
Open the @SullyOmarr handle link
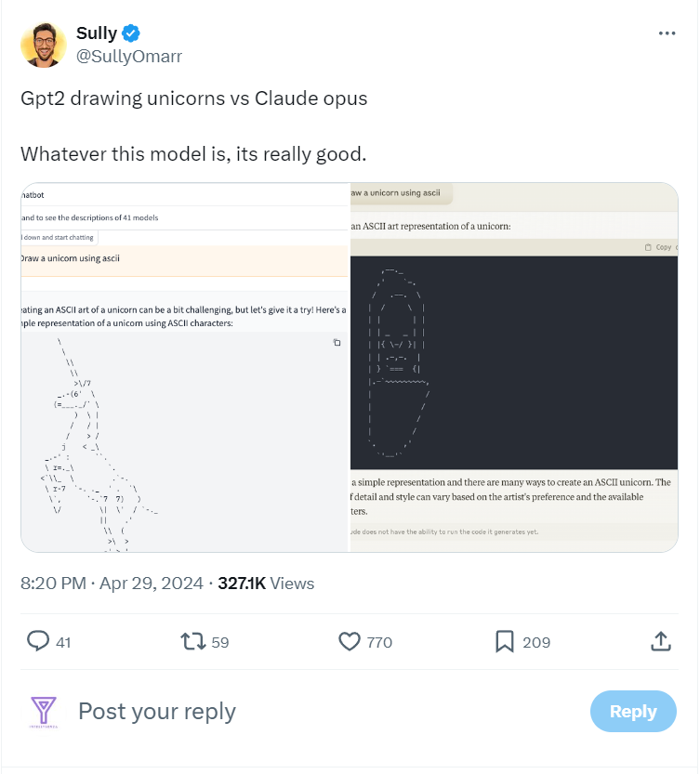point(129,56)
